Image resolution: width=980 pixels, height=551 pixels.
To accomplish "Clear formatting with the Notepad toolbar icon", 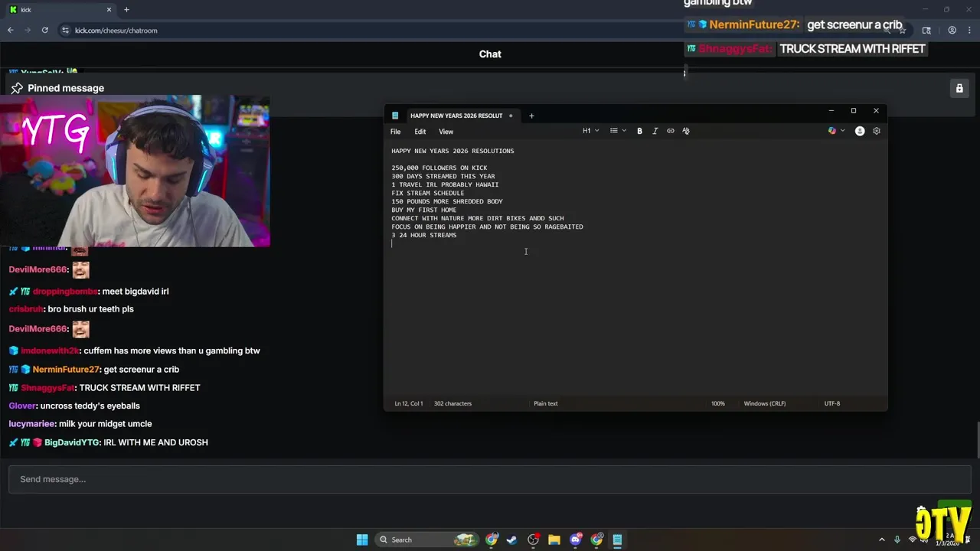I will pos(686,131).
